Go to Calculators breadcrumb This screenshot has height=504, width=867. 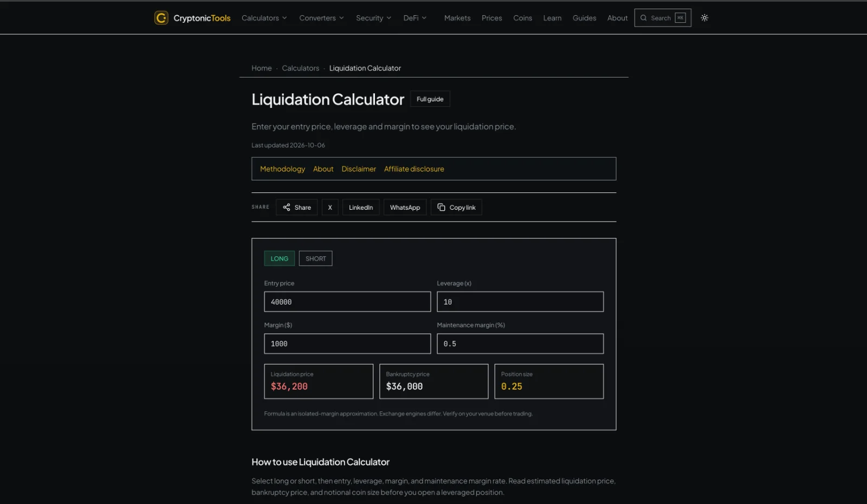(x=301, y=68)
